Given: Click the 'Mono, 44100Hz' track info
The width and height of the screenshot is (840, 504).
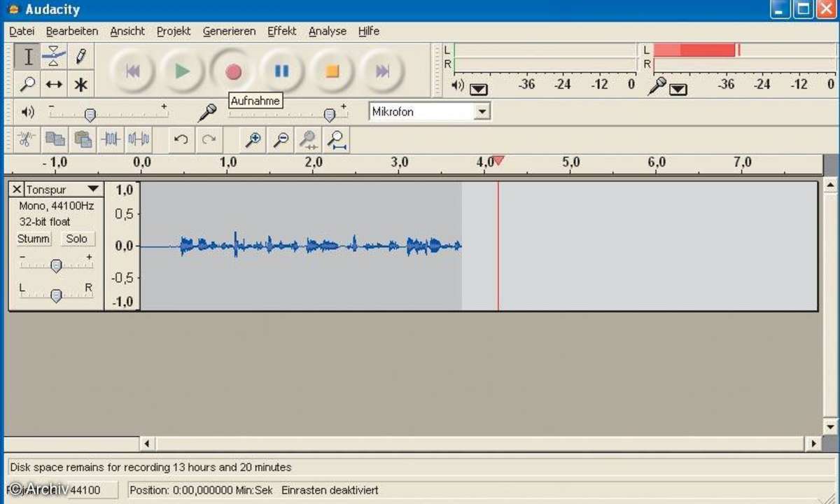Looking at the screenshot, I should click(x=57, y=206).
